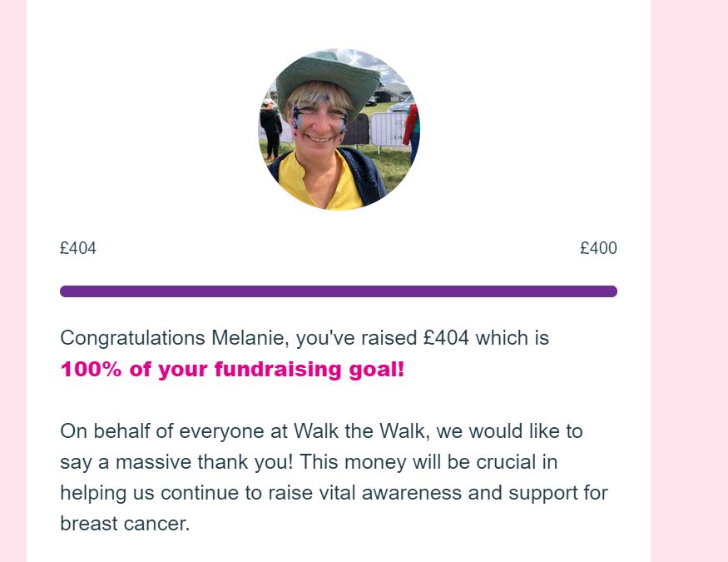This screenshot has width=728, height=562.
Task: Click the metal barrier in the photo background
Action: click(x=389, y=129)
